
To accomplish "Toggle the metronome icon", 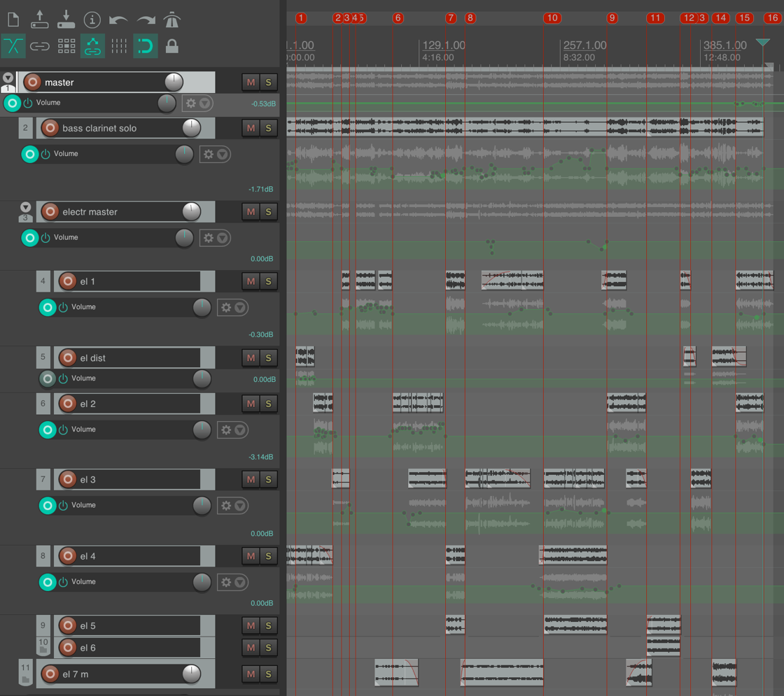I will (x=172, y=20).
